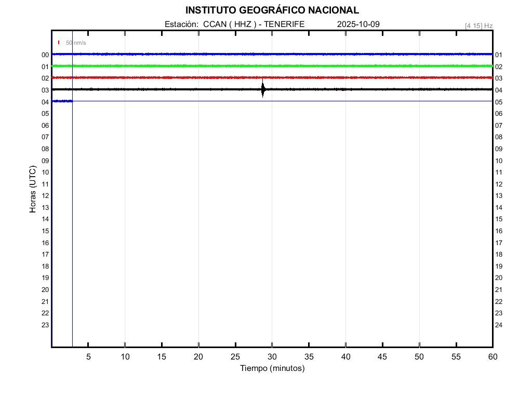Image resolution: width=532 pixels, height=399 pixels.
Task: Click the date 2025-10-09 in the header
Action: [358, 24]
